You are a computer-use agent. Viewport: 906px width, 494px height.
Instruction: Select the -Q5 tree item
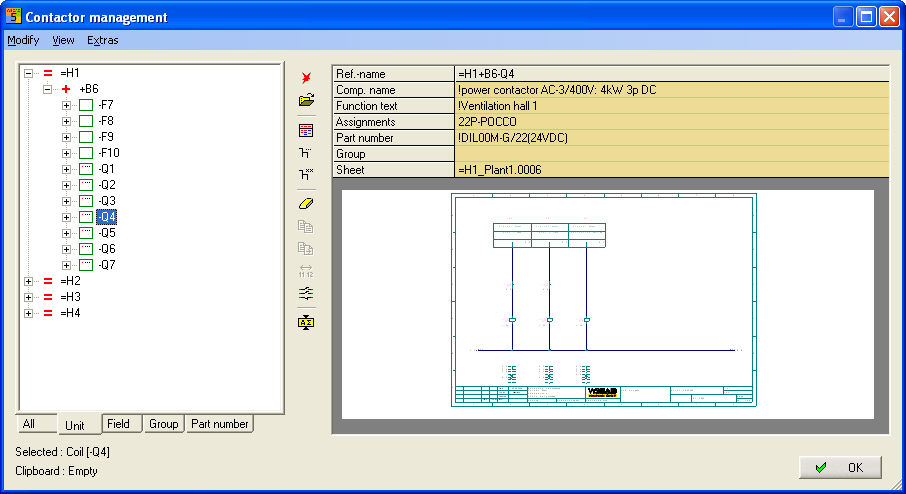point(106,233)
